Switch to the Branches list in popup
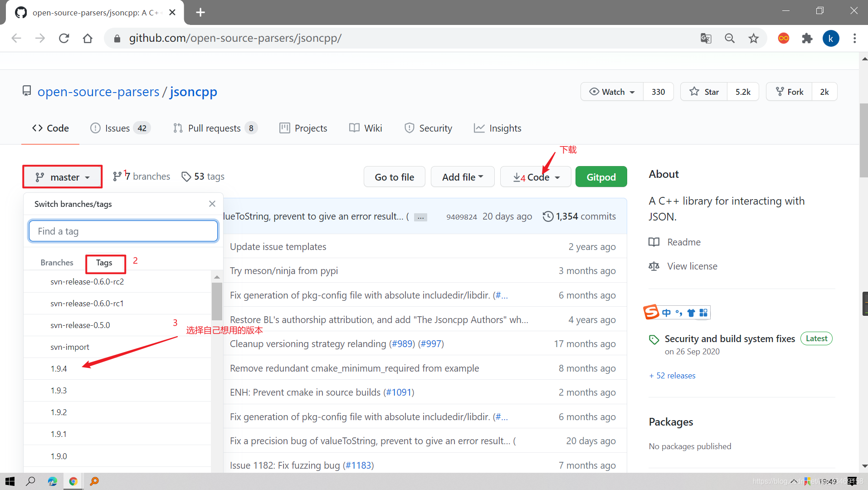This screenshot has width=868, height=490. [57, 263]
